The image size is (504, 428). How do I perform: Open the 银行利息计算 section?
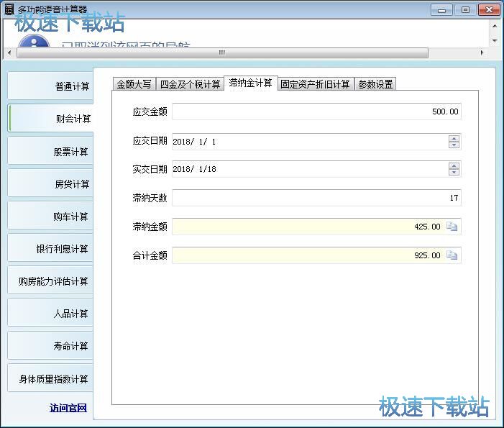click(52, 249)
